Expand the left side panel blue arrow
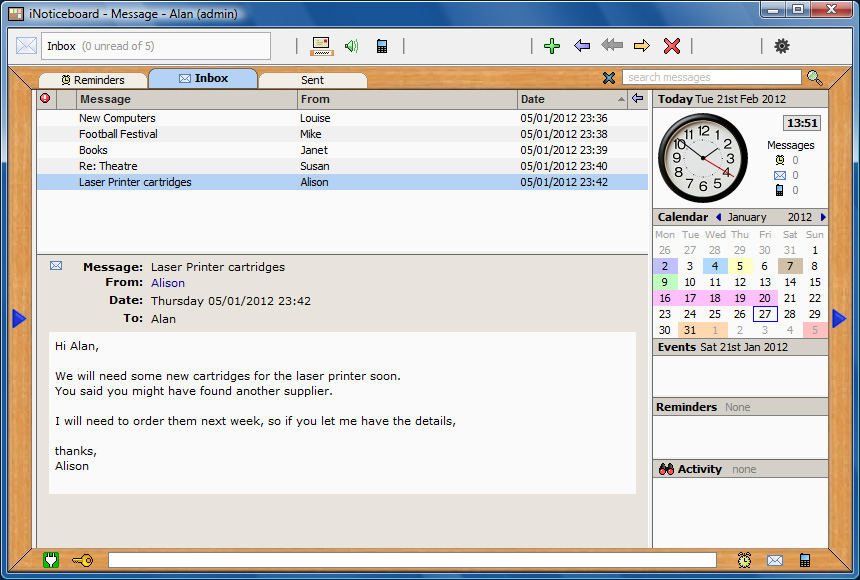The height and width of the screenshot is (580, 860). coord(19,318)
